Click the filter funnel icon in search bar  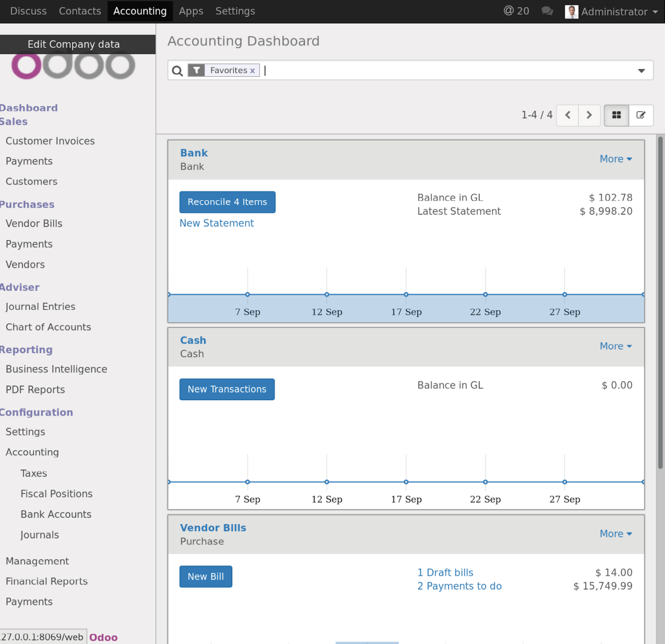tap(196, 70)
